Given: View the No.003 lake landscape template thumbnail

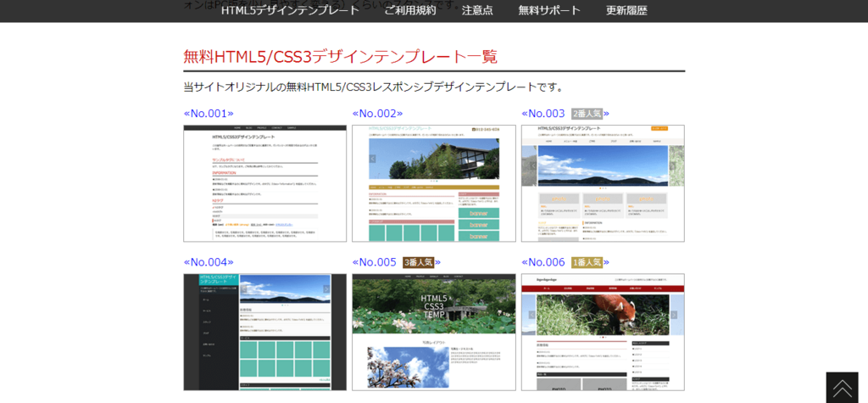Looking at the screenshot, I should click(x=603, y=183).
